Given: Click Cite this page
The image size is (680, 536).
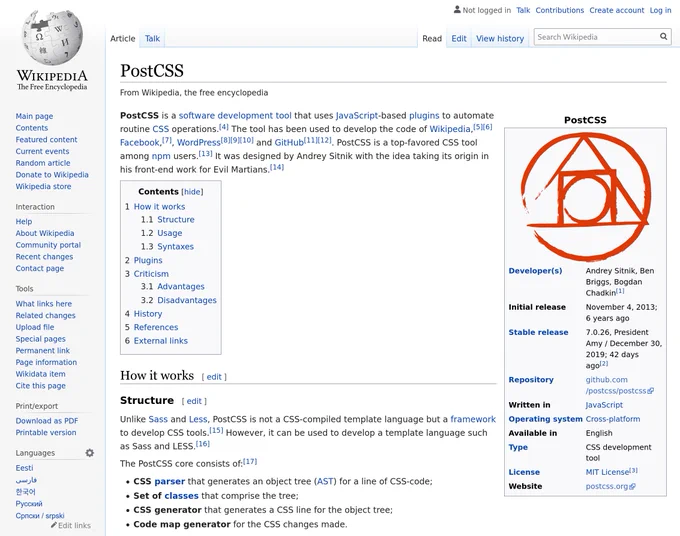Looking at the screenshot, I should [x=41, y=386].
